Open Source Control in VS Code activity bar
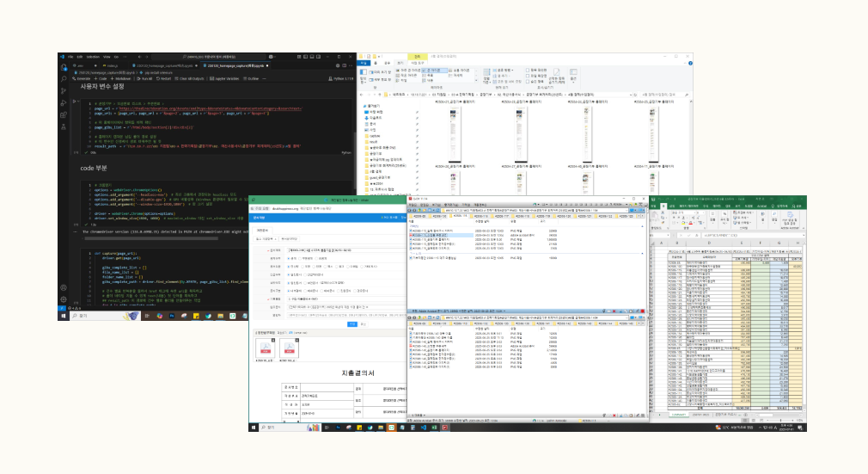The image size is (868, 474). click(63, 91)
